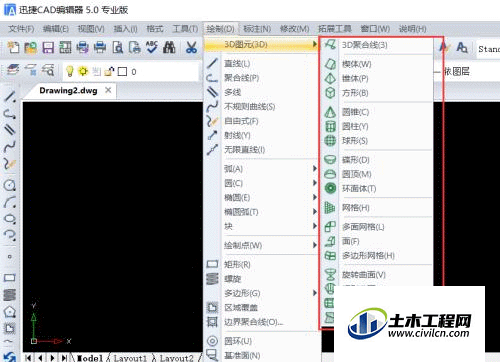500x362 pixels.
Task: Click the 锥体(P) pyramid icon
Action: tap(330, 78)
